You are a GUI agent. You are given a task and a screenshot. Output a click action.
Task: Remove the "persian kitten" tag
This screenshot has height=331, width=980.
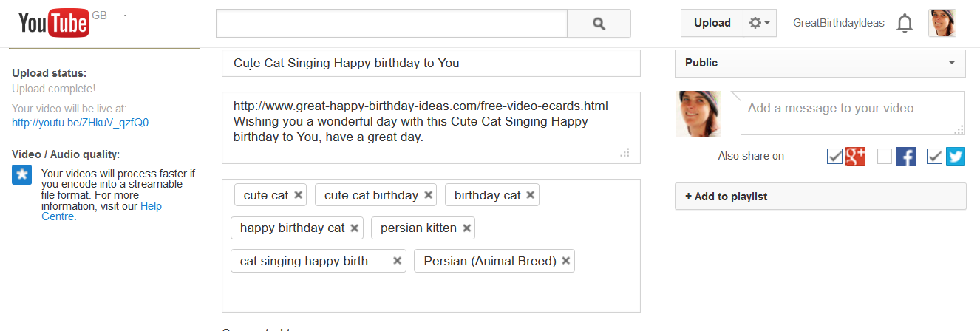click(467, 228)
